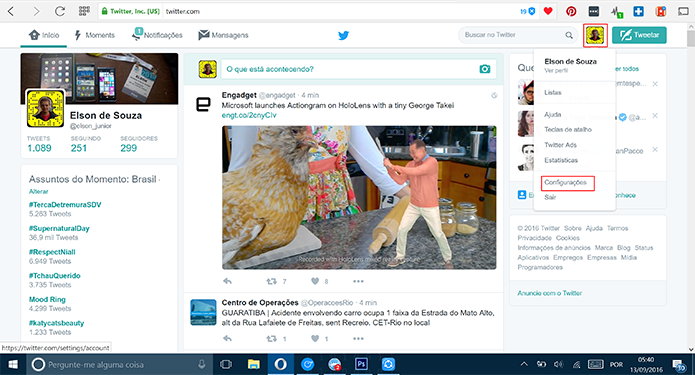The image size is (695, 375).
Task: Open the HoloLens chicken image in Engadget tweet
Action: [x=359, y=197]
